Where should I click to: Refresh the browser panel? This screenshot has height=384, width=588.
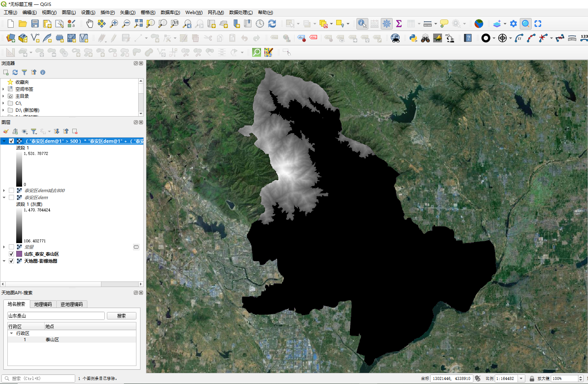(15, 72)
